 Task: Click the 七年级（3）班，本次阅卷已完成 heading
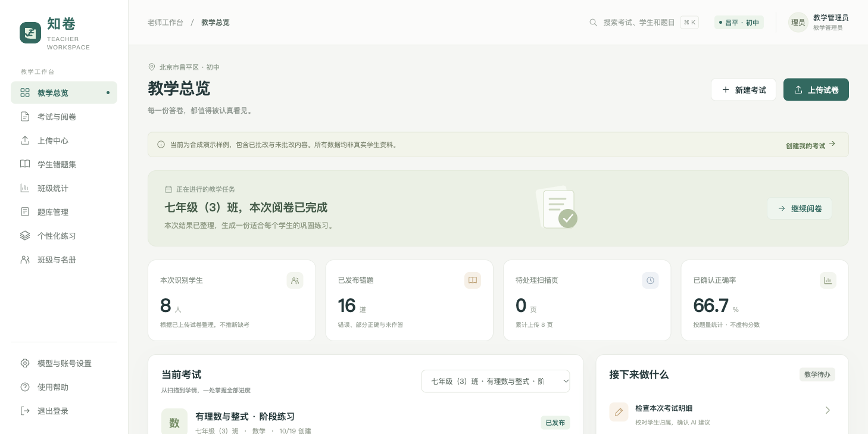246,207
